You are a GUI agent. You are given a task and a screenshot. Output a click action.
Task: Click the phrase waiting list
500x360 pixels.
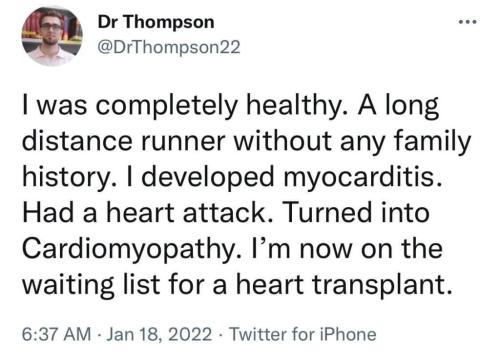(x=91, y=286)
